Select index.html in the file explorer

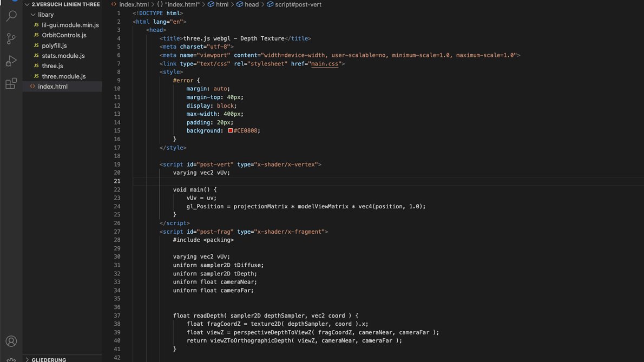click(x=62, y=87)
